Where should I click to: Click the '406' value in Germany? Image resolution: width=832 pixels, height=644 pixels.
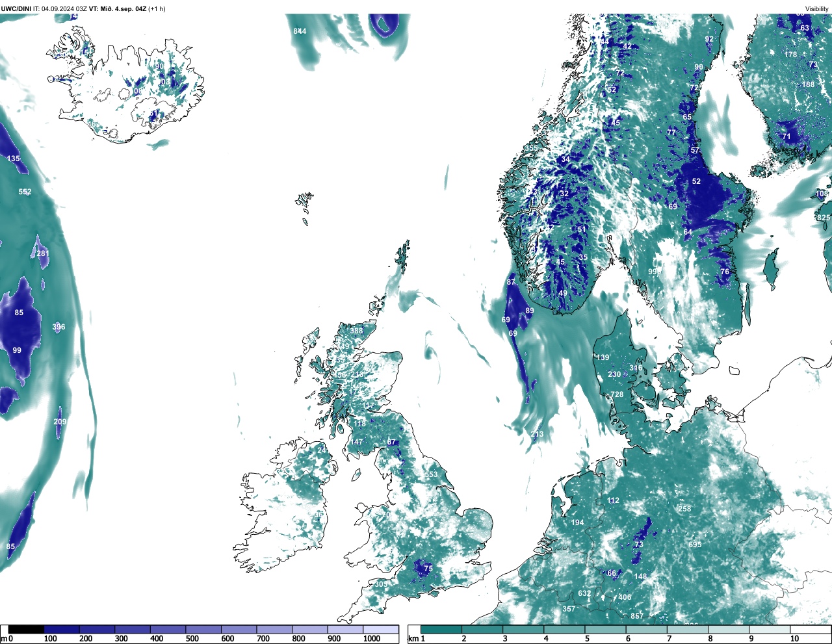pyautogui.click(x=625, y=597)
